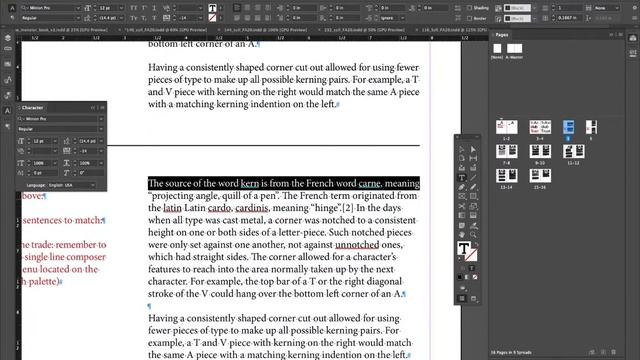
Task: Select the Gradient Feather tool
Action: (473, 215)
